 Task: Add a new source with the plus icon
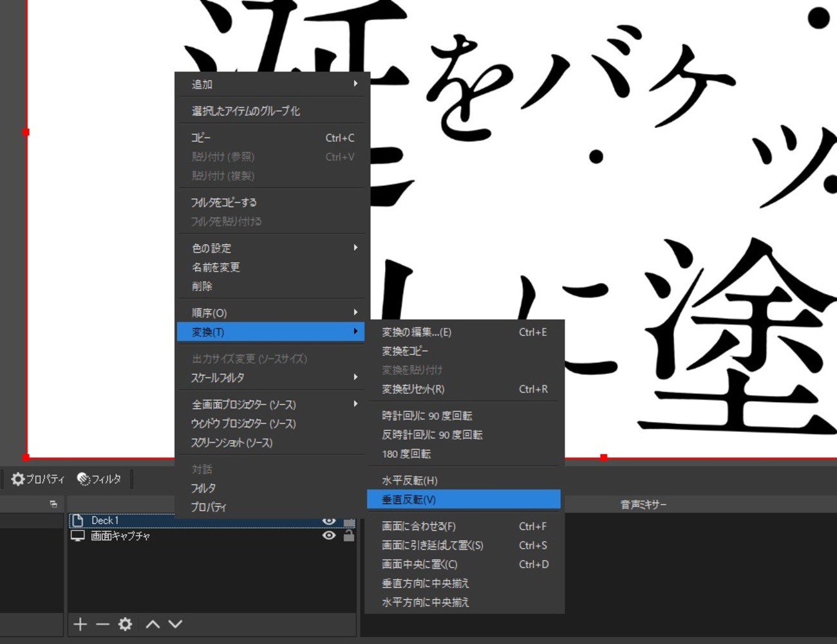click(x=80, y=624)
